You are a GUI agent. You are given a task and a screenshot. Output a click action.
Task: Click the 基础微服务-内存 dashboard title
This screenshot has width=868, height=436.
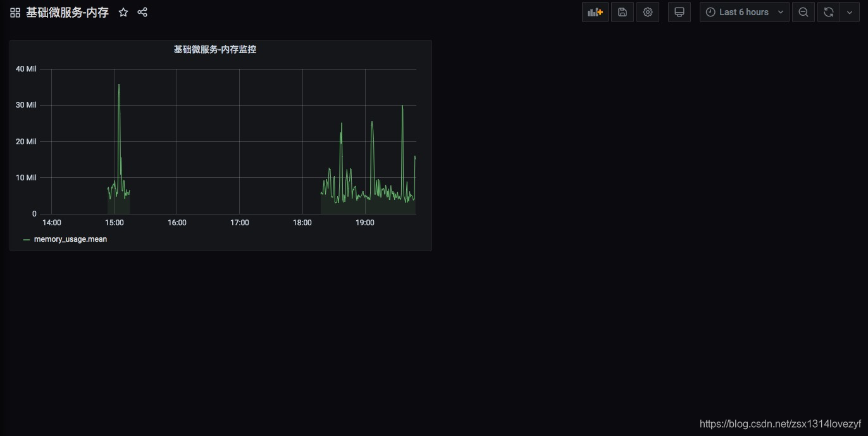67,13
